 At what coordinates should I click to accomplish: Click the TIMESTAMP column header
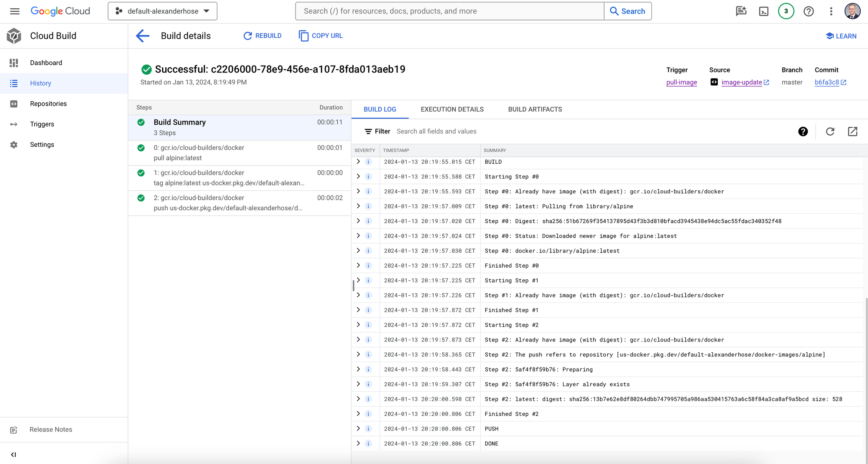(396, 150)
